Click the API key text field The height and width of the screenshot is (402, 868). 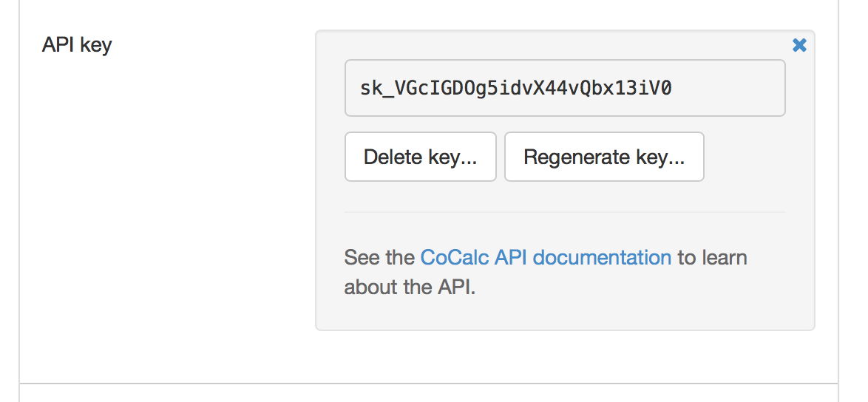point(564,89)
